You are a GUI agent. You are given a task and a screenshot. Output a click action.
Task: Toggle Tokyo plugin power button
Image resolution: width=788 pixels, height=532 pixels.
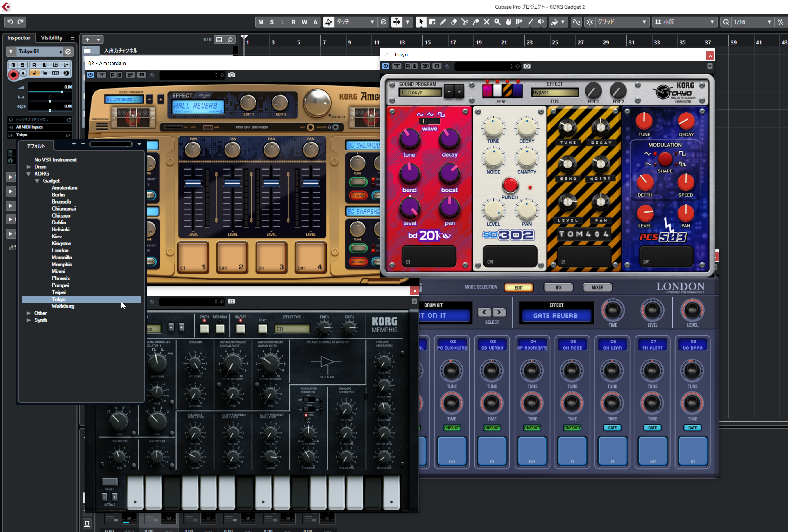pos(386,66)
